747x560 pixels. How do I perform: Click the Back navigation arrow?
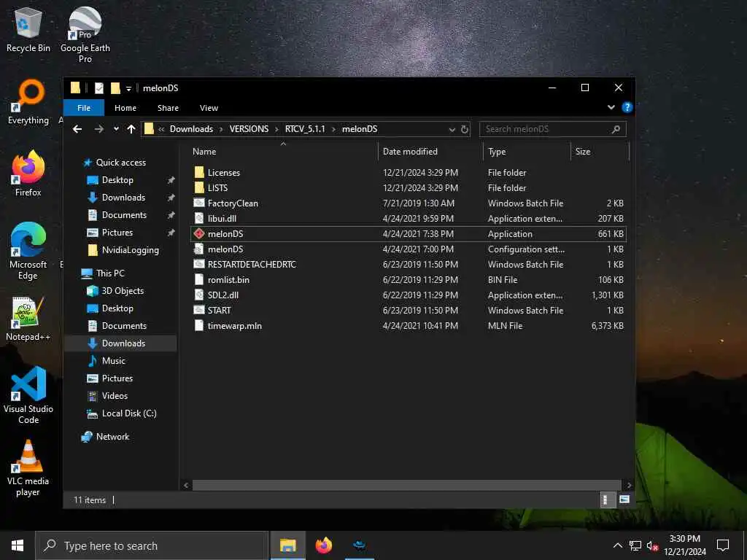77,129
